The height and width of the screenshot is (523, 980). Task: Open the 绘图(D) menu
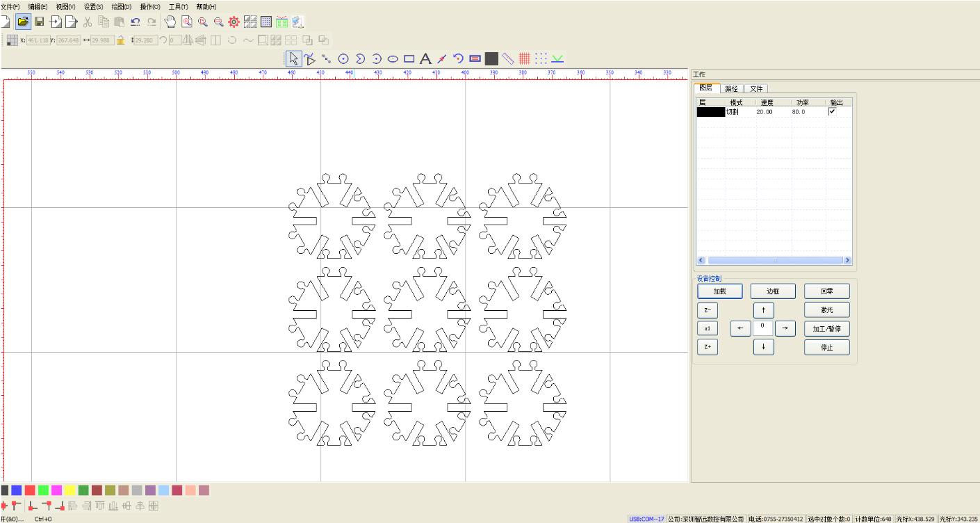click(x=122, y=6)
